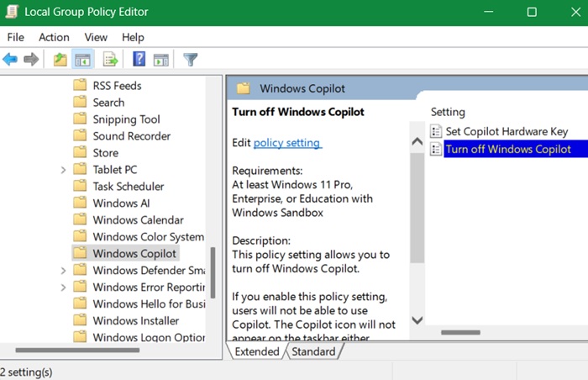Toggle Show/Hide Console Tree icon
The height and width of the screenshot is (380, 588).
point(82,60)
